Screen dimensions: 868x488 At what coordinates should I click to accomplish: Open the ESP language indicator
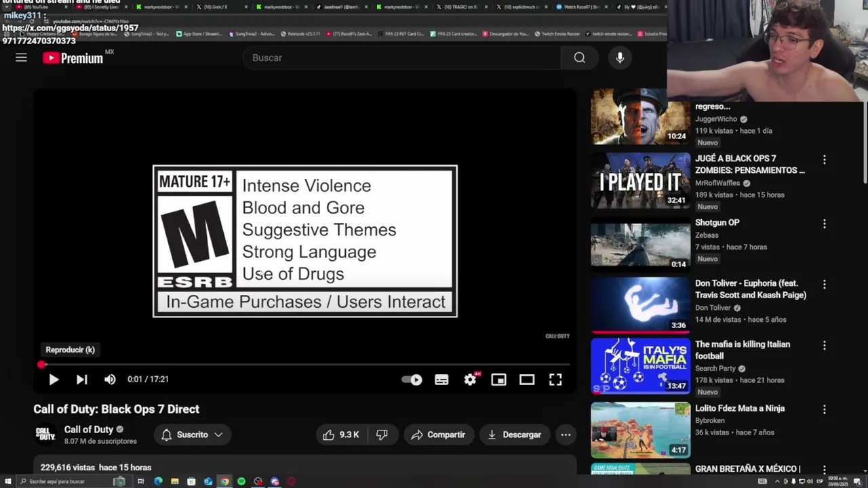[820, 481]
